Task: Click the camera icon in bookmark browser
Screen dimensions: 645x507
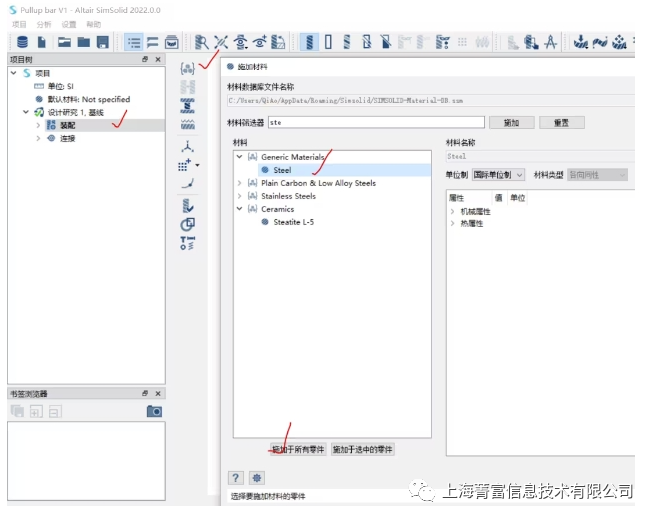Action: coord(154,411)
